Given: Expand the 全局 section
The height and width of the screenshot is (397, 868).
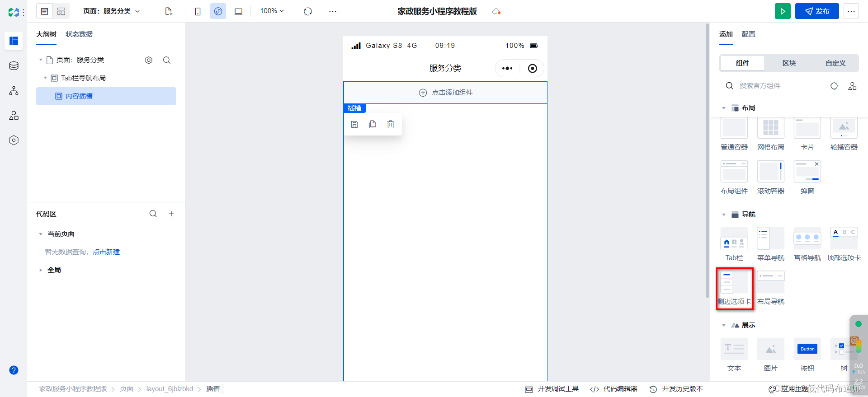Looking at the screenshot, I should [x=41, y=270].
